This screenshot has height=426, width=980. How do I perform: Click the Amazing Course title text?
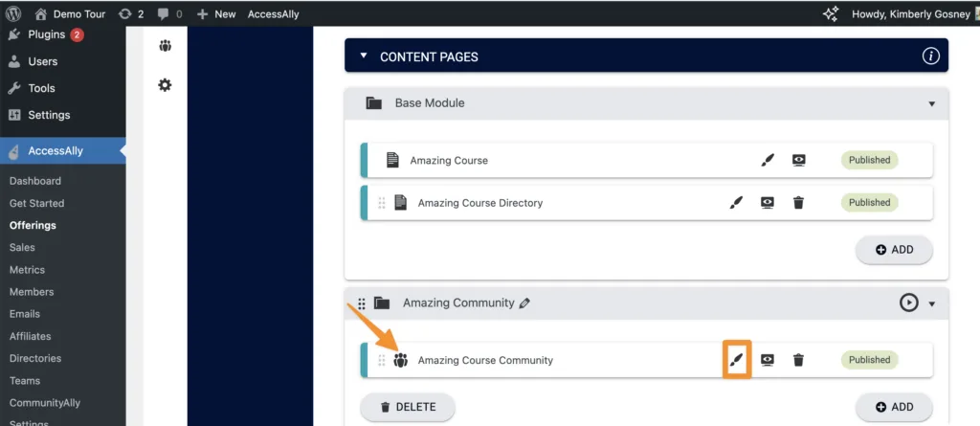[x=449, y=160]
